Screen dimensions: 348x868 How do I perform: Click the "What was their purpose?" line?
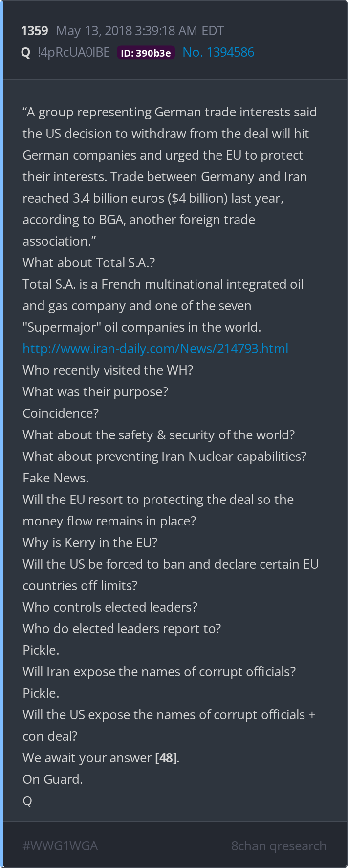click(95, 392)
